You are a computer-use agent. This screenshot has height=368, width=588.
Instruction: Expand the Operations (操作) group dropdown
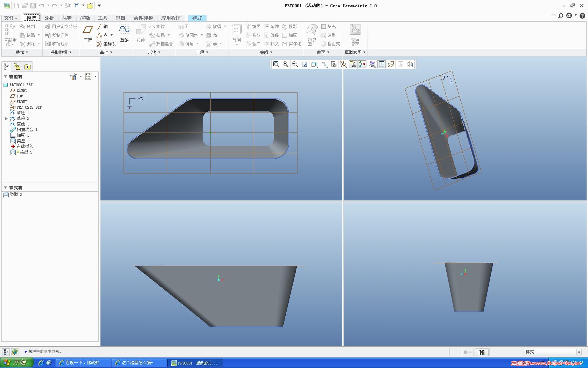(x=22, y=52)
